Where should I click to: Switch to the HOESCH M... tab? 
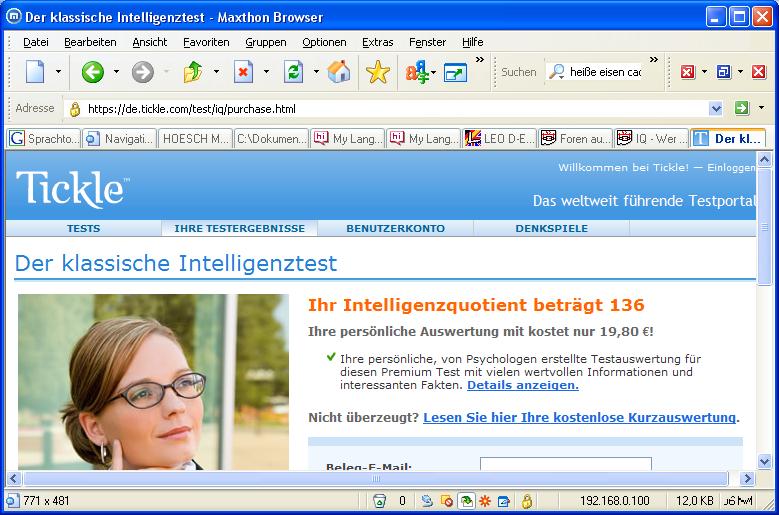pyautogui.click(x=195, y=139)
